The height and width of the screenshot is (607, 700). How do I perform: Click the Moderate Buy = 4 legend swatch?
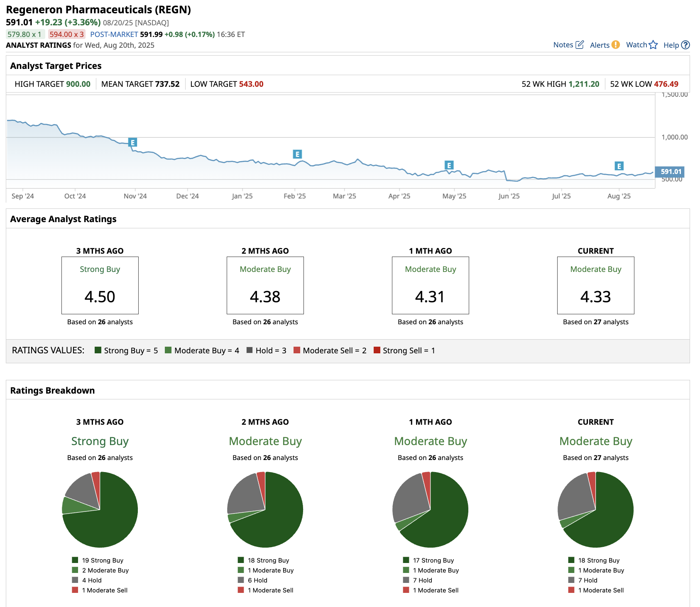point(168,350)
